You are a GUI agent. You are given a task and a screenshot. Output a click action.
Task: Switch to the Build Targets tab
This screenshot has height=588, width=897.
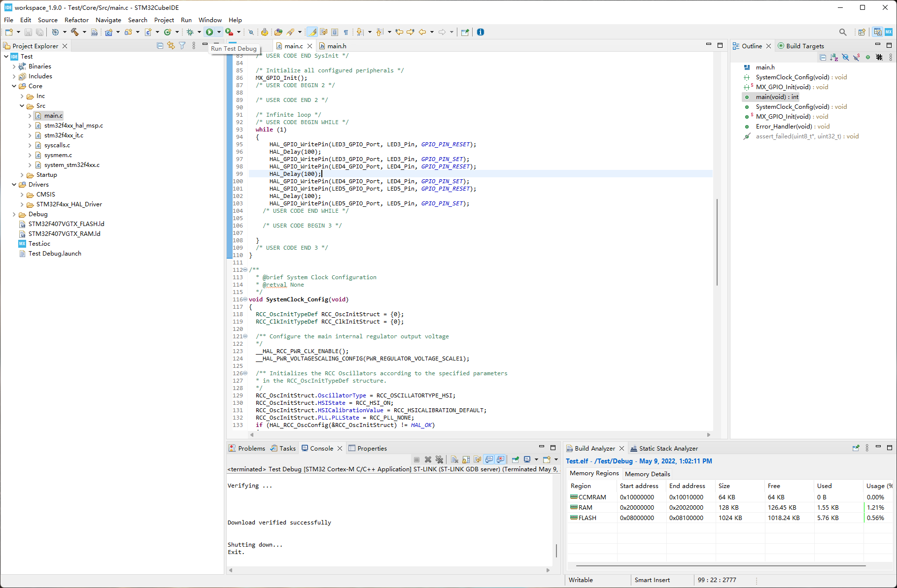(800, 46)
